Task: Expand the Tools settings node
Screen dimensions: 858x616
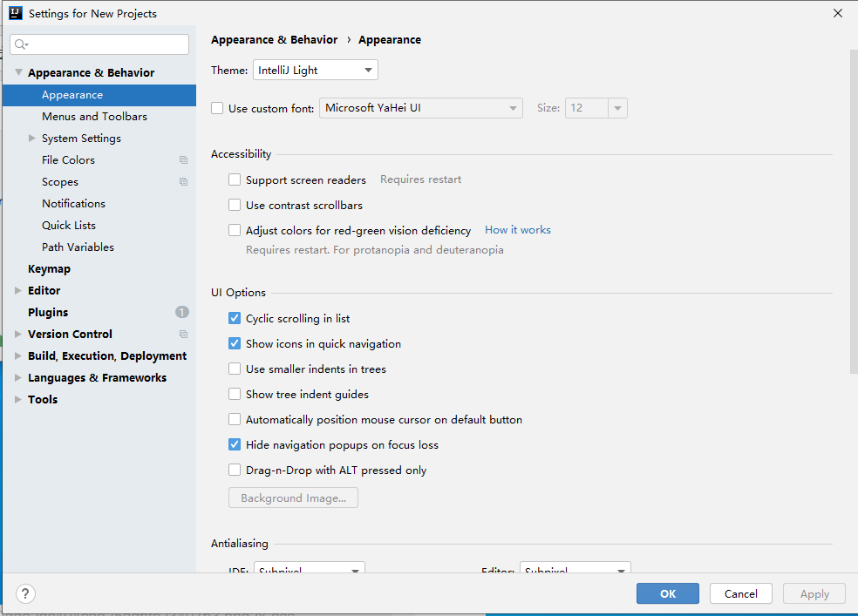Action: tap(18, 400)
